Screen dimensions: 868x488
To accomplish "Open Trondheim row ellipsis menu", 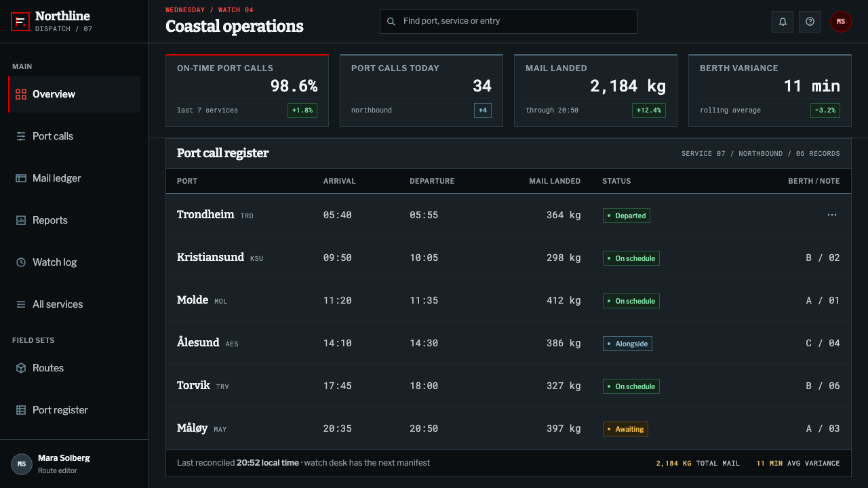I will pyautogui.click(x=832, y=215).
